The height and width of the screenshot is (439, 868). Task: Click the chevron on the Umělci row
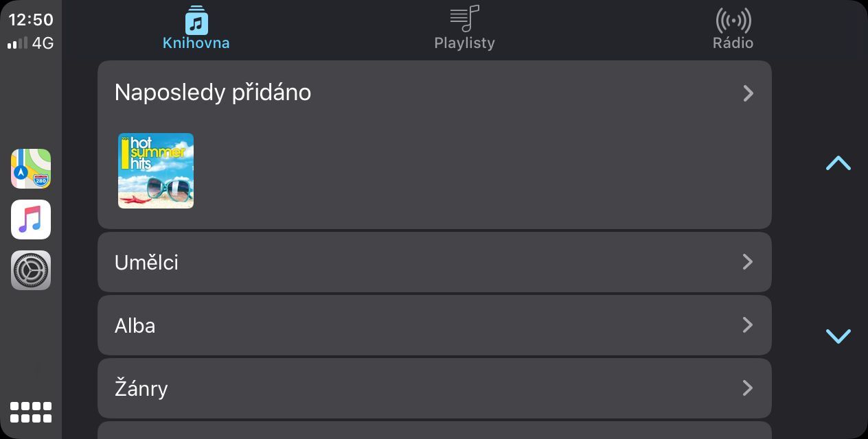(x=748, y=262)
